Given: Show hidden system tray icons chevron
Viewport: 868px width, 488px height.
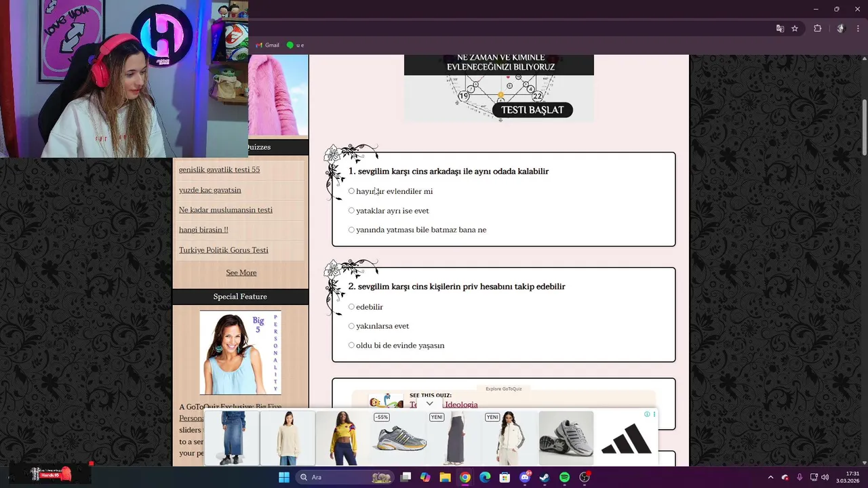Looking at the screenshot, I should tap(770, 477).
